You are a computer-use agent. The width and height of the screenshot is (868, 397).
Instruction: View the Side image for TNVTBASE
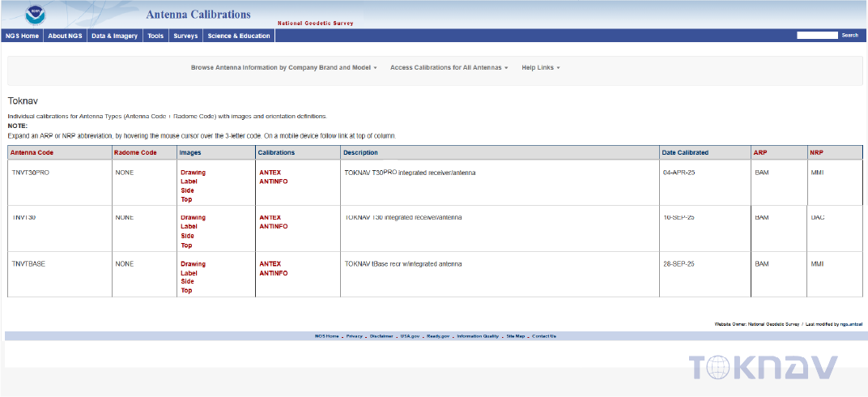coord(187,282)
